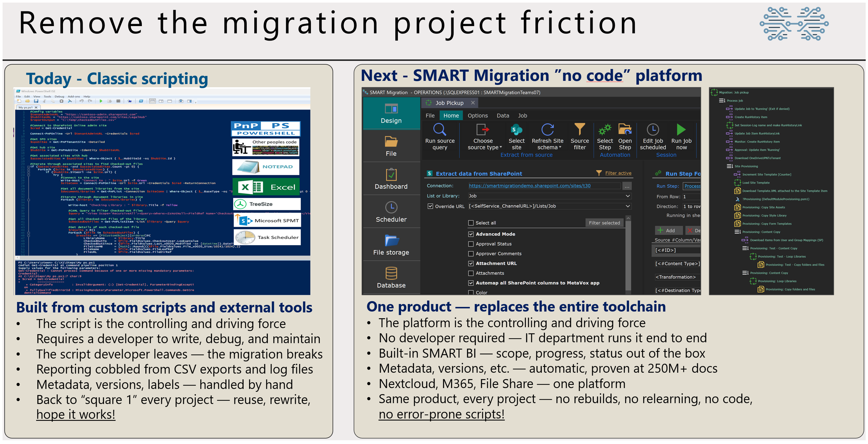Open the Refresh Site schema dropdown

(x=547, y=137)
